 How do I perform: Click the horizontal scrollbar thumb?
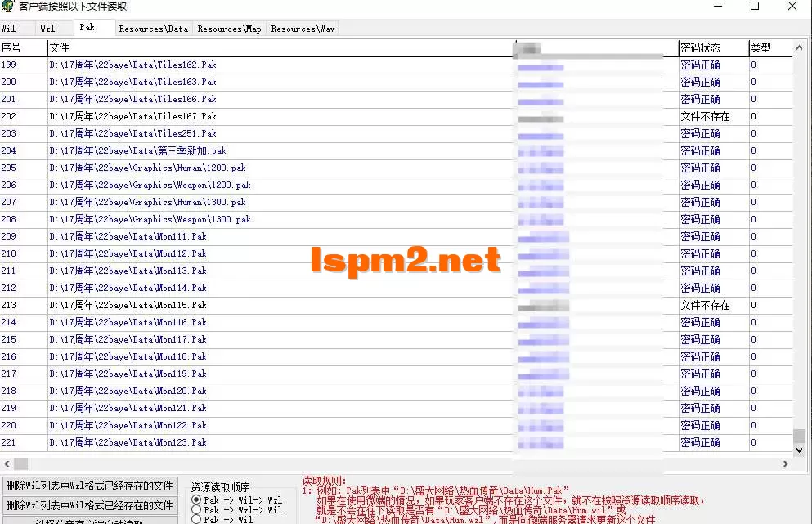tap(20, 464)
